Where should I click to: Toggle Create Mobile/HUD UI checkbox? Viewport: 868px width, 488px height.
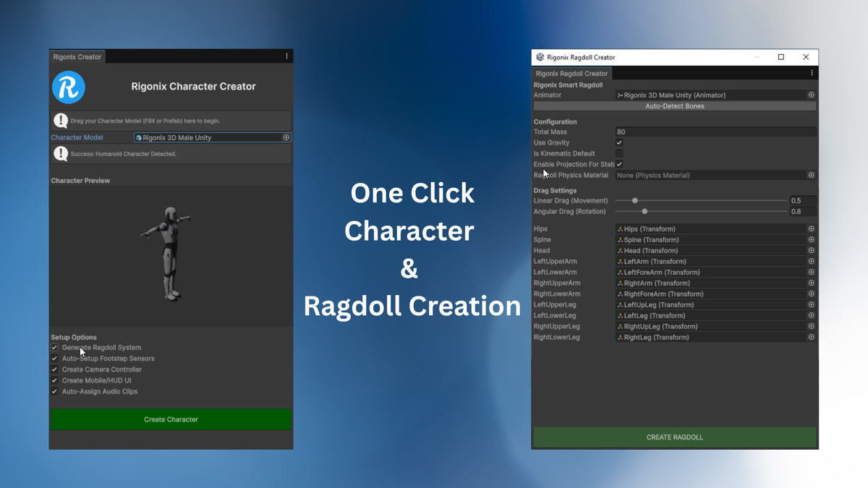54,380
